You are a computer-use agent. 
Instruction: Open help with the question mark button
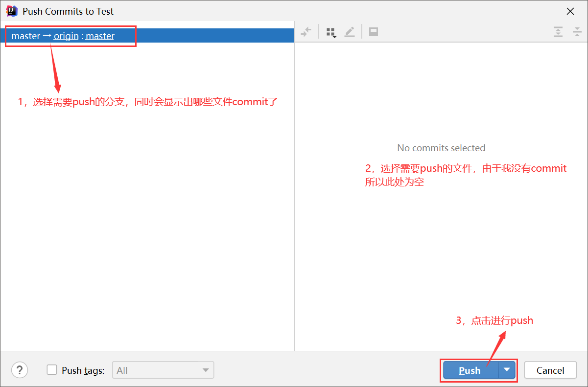[x=20, y=370]
